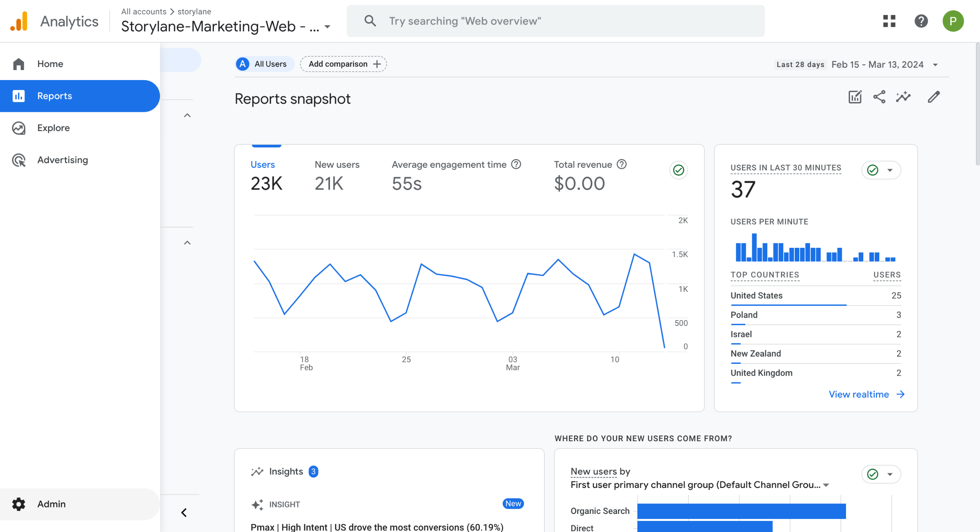Image resolution: width=980 pixels, height=532 pixels.
Task: Open the Google apps grid
Action: pyautogui.click(x=889, y=21)
